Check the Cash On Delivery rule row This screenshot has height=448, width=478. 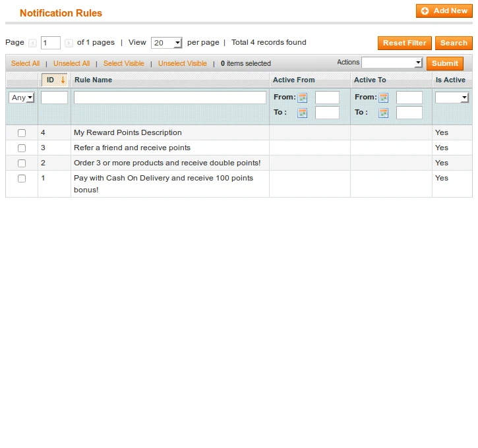coord(22,179)
